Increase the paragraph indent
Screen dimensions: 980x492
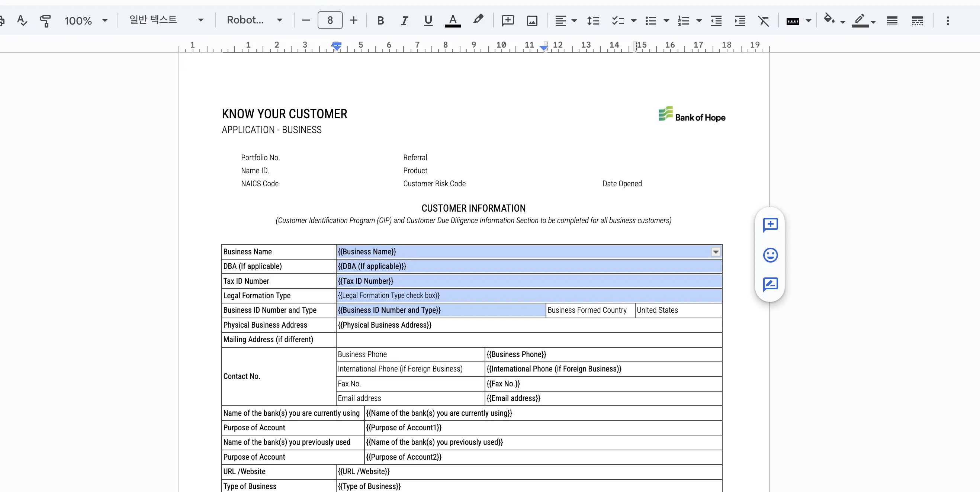[x=740, y=20]
